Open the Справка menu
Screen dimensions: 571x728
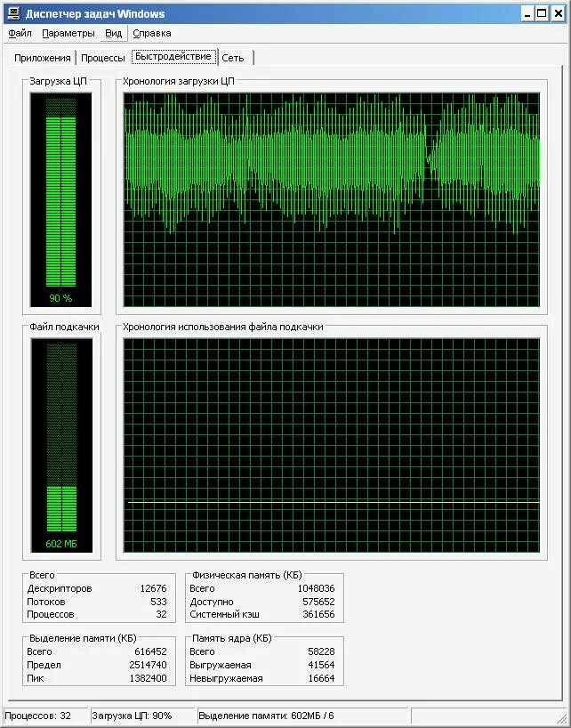(152, 34)
